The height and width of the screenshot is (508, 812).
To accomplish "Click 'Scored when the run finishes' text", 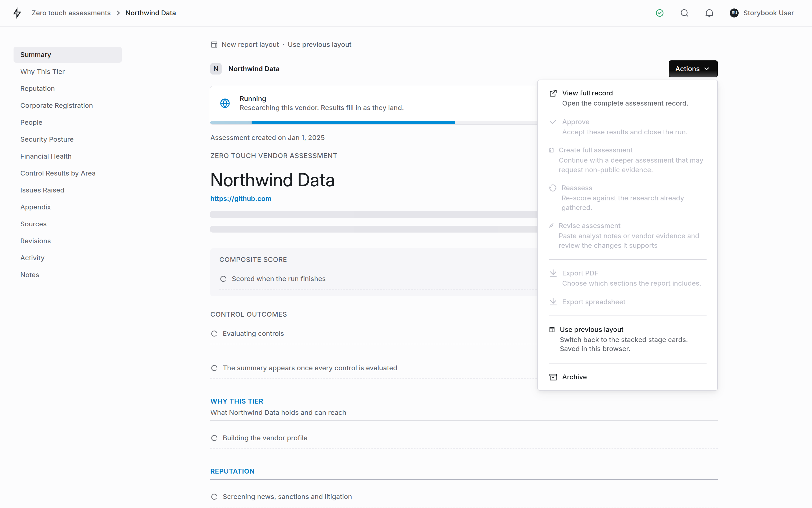I will coord(279,279).
